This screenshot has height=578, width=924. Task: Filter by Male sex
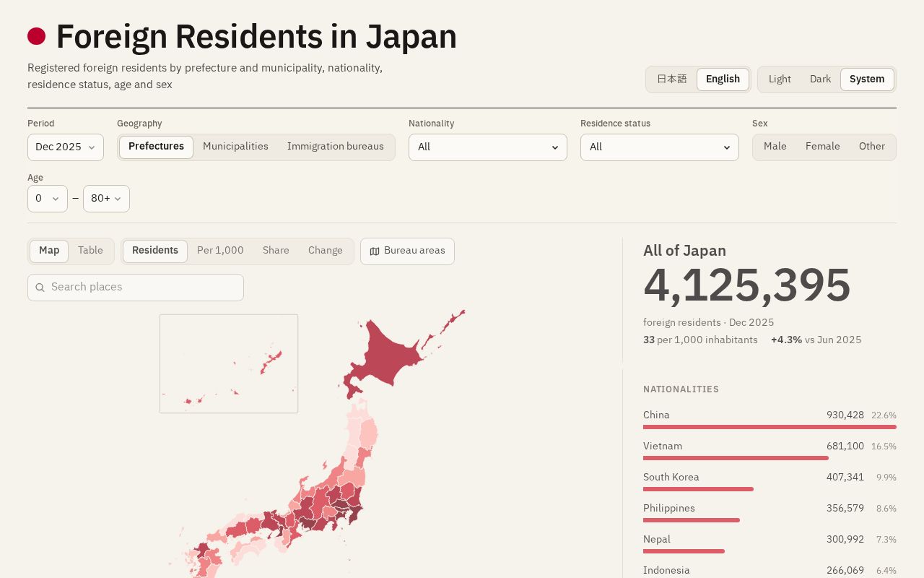(775, 147)
